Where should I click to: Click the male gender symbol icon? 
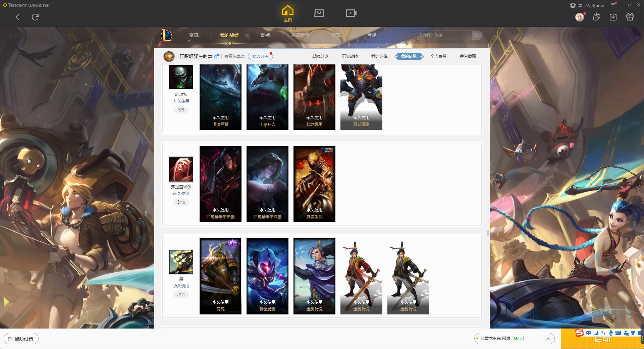pyautogui.click(x=217, y=56)
